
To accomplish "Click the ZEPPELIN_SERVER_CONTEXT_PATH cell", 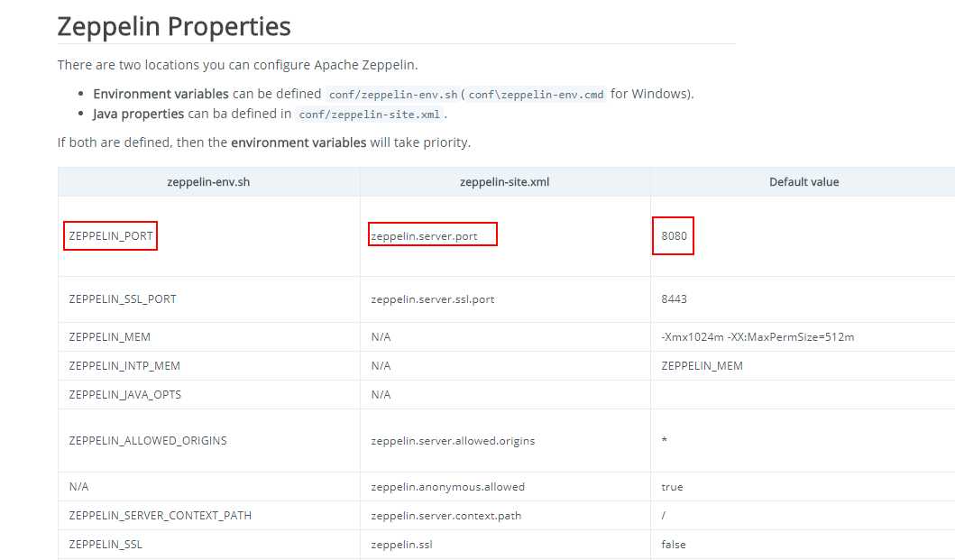I will pos(161,516).
